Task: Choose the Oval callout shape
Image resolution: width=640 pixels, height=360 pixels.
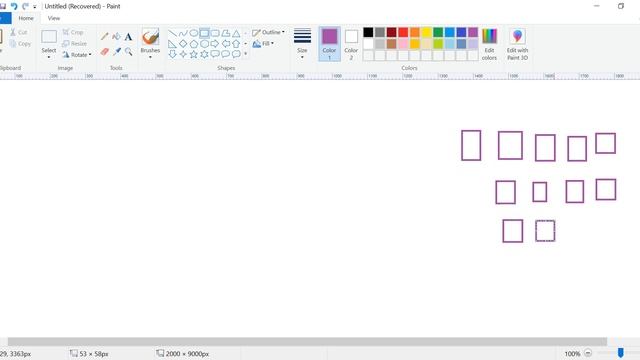Action: [226, 54]
